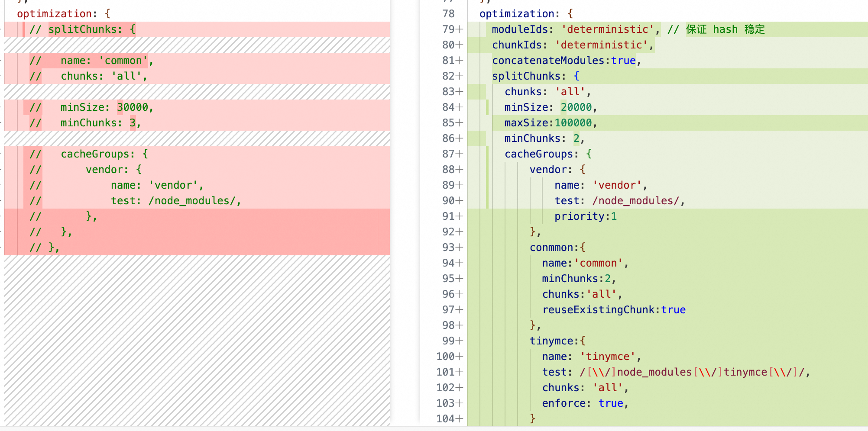Click line number 104+ in the gutter
Viewport: 868px width, 431px height.
(x=450, y=419)
